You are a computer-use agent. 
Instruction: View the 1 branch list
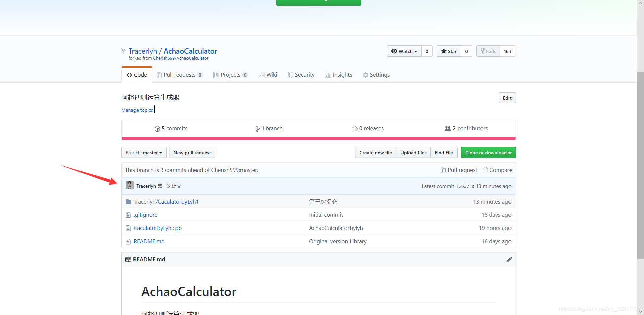pyautogui.click(x=269, y=128)
